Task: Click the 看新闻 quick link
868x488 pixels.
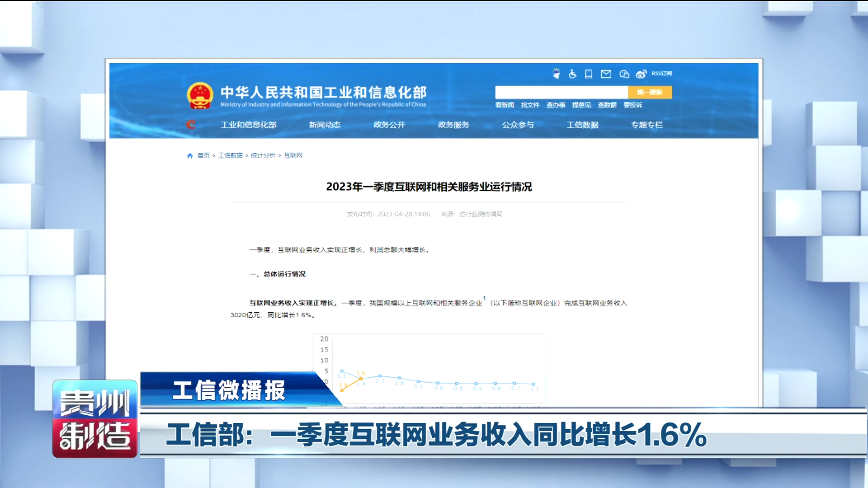Action: coord(505,105)
